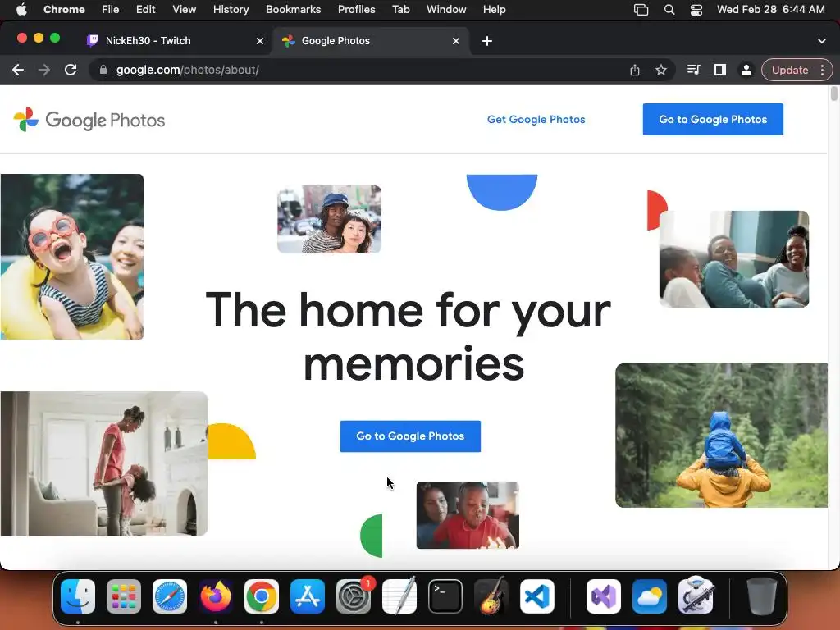Share this page via share icon
The height and width of the screenshot is (630, 840).
coord(635,71)
